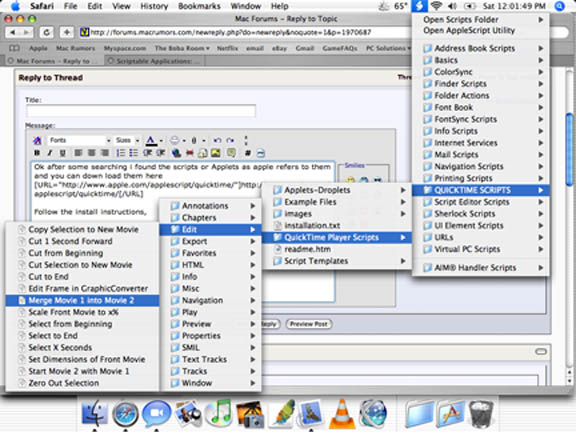Select the AIM Handler Scripts item

click(481, 268)
